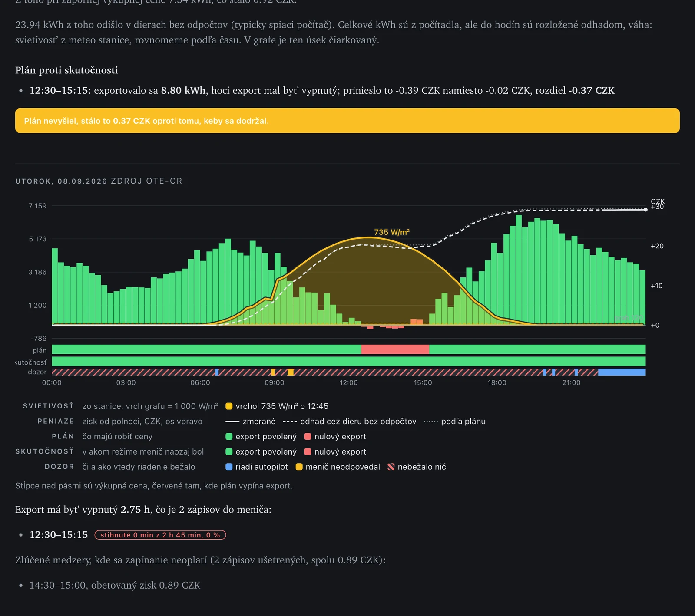Screen dimensions: 695x616
Task: Click the green export povolený swatch in PLÁN row
Action: pos(229,437)
